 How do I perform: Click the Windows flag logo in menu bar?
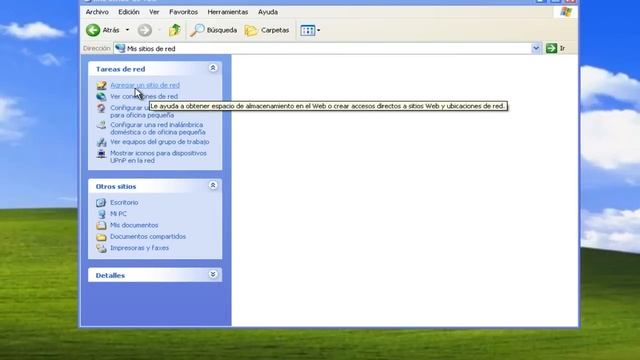[566, 11]
